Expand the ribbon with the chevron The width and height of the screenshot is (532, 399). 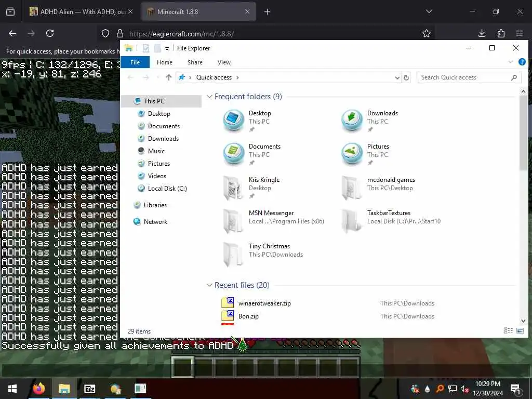pos(511,62)
